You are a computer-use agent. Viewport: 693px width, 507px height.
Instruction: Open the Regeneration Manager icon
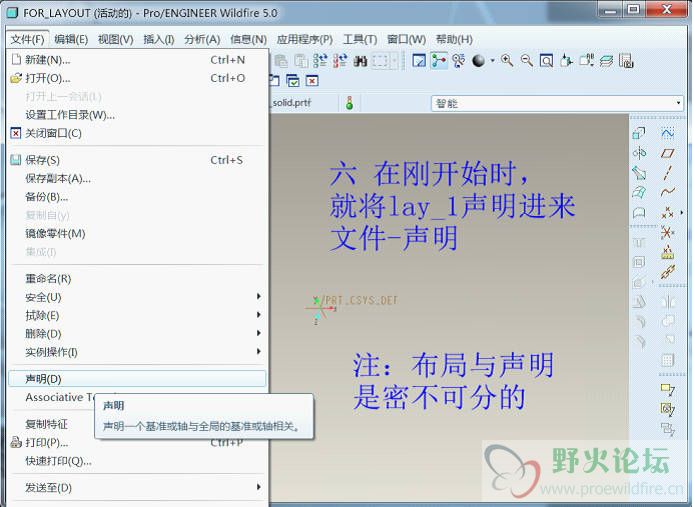[340, 61]
